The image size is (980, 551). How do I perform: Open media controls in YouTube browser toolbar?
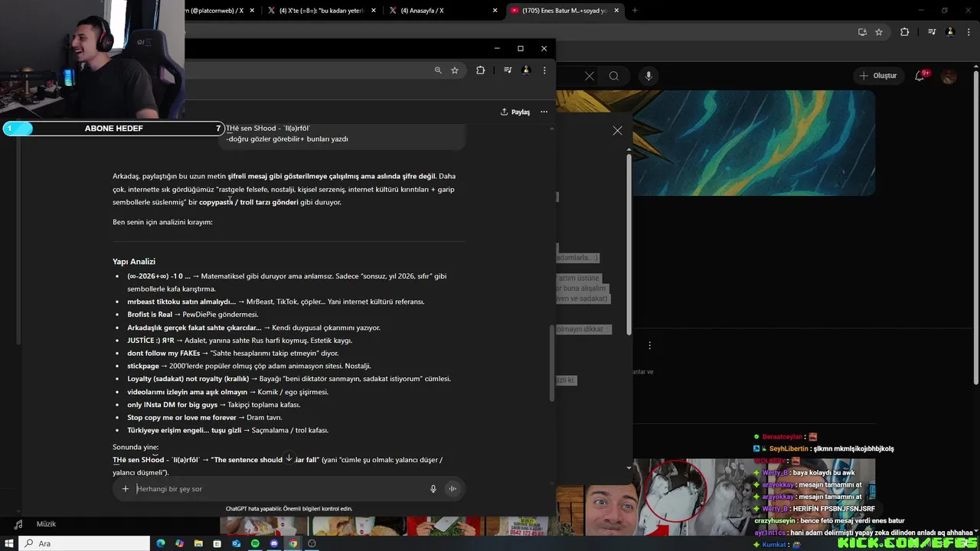[932, 32]
